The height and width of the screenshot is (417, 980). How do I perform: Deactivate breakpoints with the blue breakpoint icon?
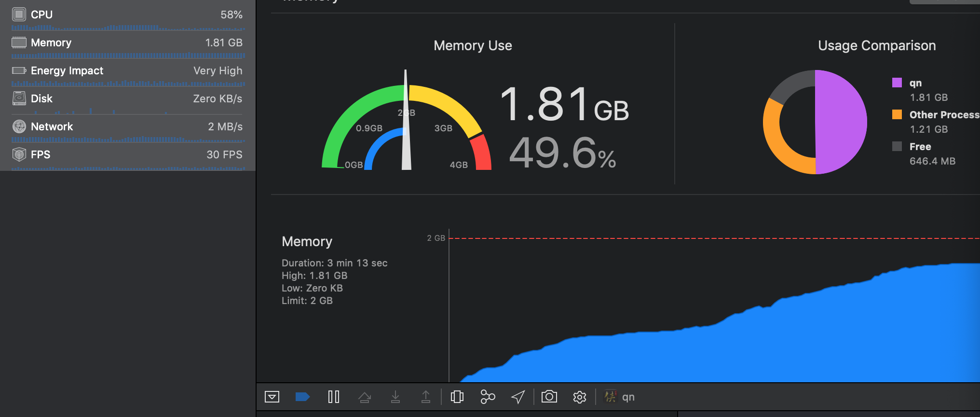coord(302,397)
